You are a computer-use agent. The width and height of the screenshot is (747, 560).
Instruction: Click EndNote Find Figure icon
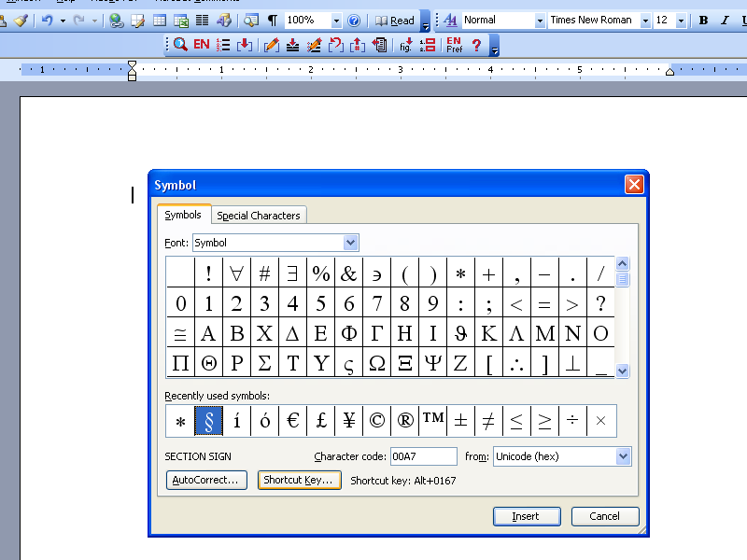pyautogui.click(x=406, y=45)
